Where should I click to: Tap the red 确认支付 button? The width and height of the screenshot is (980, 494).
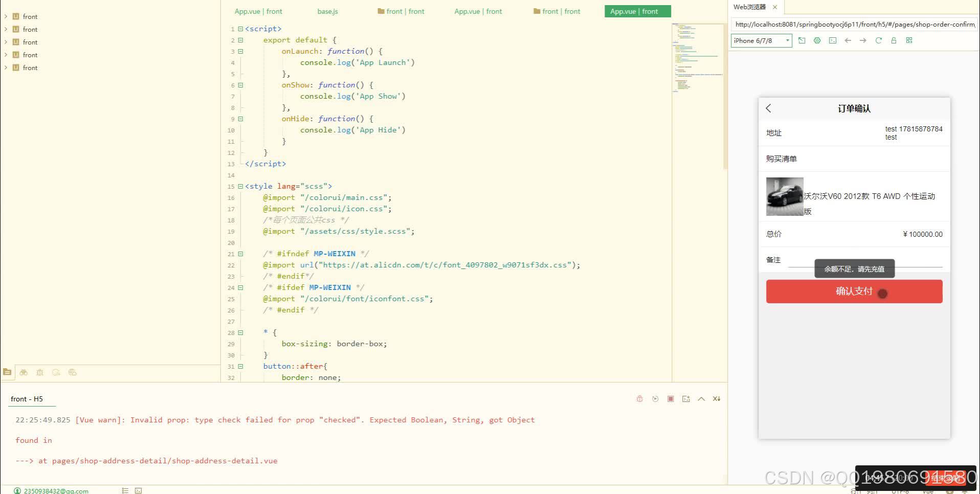(854, 291)
